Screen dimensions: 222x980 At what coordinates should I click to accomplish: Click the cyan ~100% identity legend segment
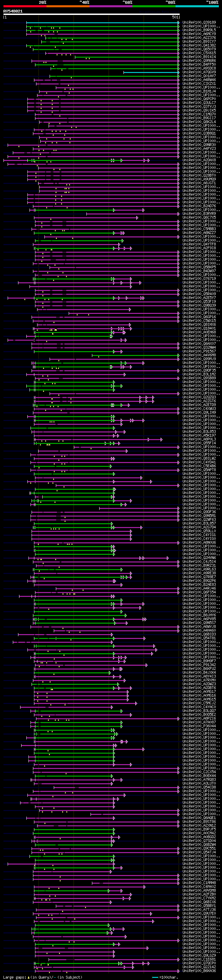point(197,6)
